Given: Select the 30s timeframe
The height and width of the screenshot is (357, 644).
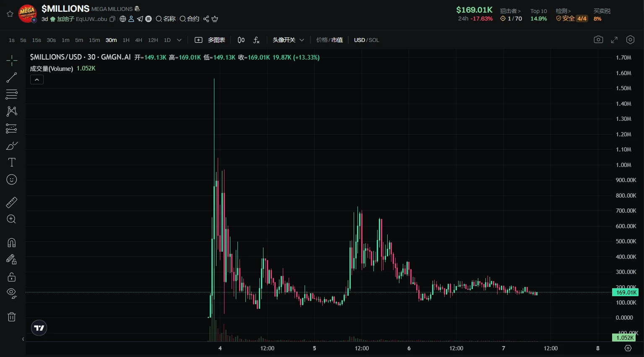Looking at the screenshot, I should tap(51, 40).
